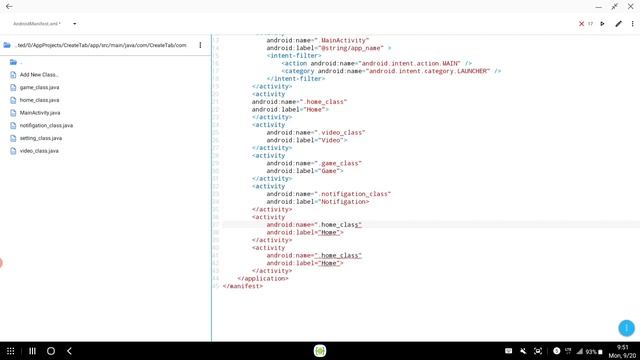Click the opening <intent-filter> tag

pyautogui.click(x=294, y=56)
